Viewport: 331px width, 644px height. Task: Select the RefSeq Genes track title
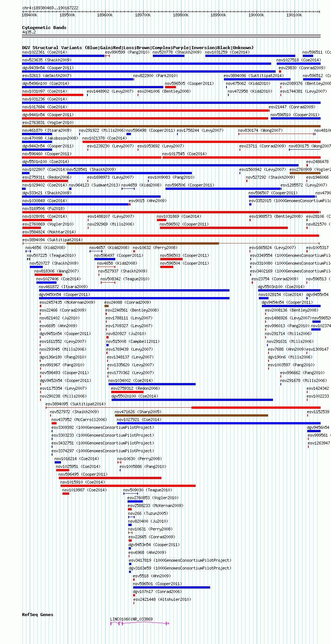click(38, 615)
